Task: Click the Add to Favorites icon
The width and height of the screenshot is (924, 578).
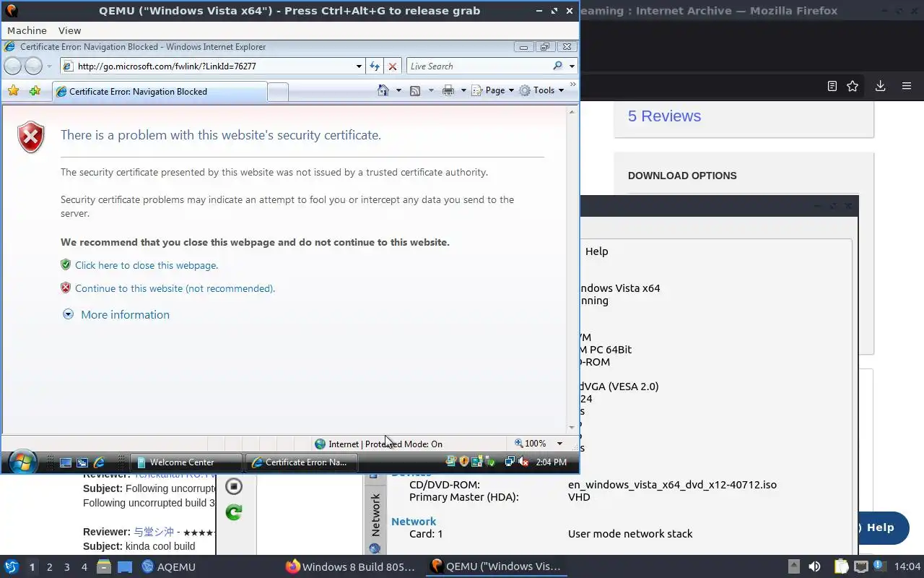Action: point(35,91)
